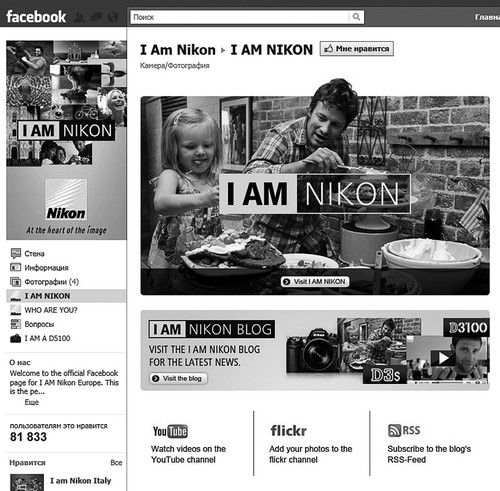This screenshot has height=491, width=500.
Task: Click the Visit the blog button
Action: [178, 378]
